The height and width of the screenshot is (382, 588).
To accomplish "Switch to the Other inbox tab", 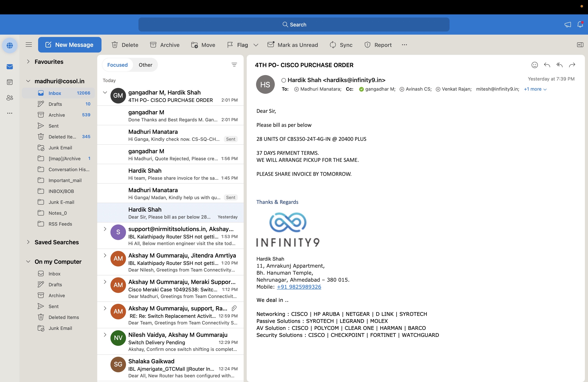I will tap(145, 65).
